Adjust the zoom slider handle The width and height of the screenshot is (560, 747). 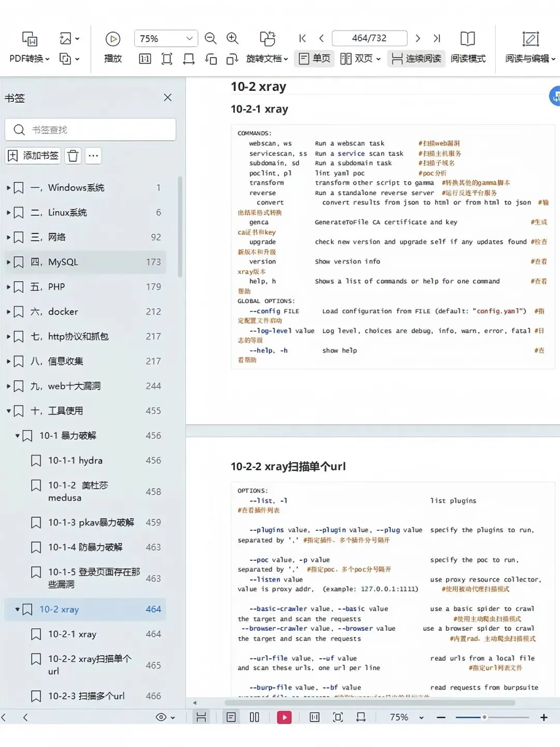(484, 717)
